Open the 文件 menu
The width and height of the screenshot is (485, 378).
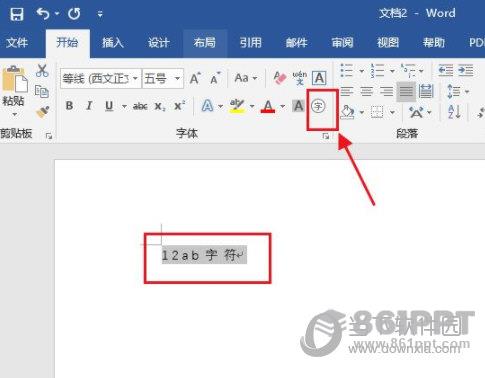[x=17, y=43]
